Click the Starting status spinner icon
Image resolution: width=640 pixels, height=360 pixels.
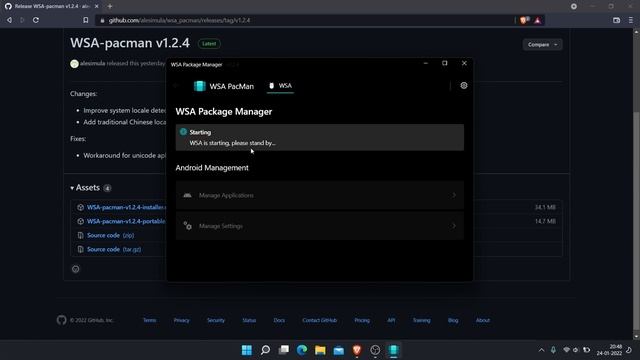tap(183, 132)
